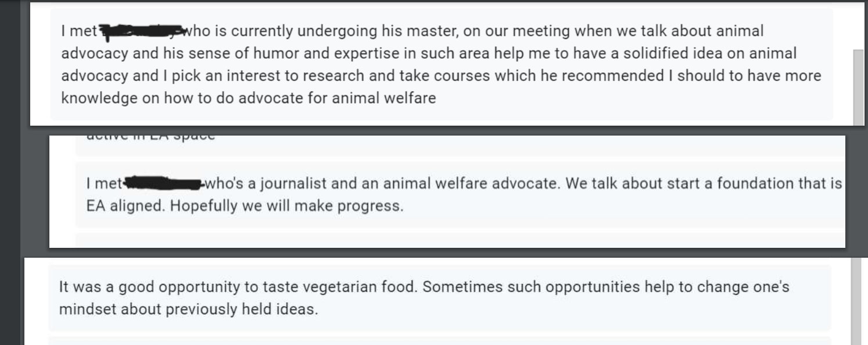Click the line ending "advocate for animal welfare"

click(x=249, y=98)
